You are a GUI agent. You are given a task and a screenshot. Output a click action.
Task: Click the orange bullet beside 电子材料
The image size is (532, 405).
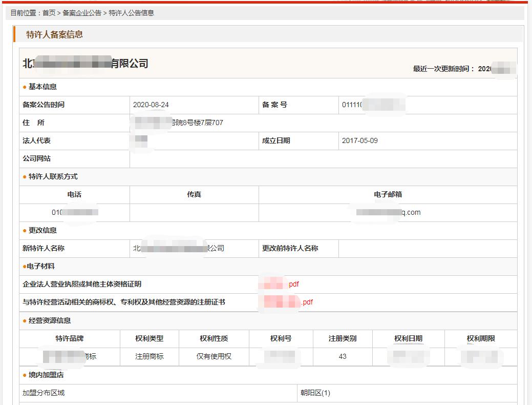point(25,267)
